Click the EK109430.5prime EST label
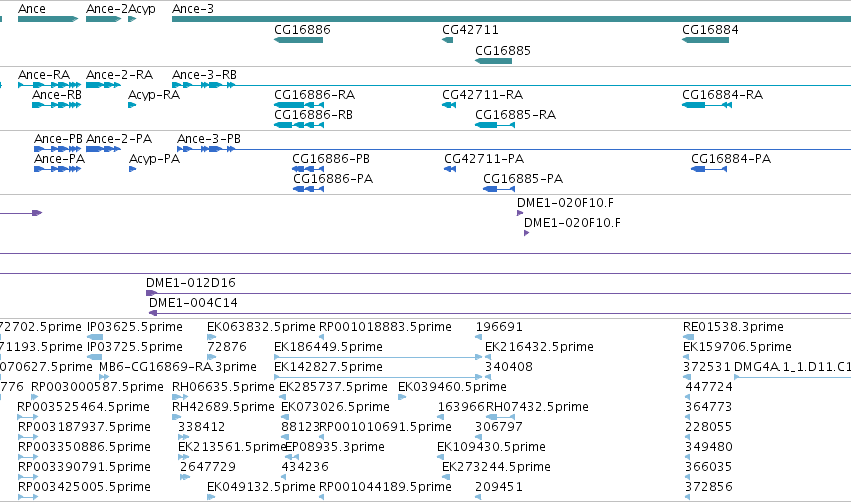The width and height of the screenshot is (851, 502). (x=491, y=447)
